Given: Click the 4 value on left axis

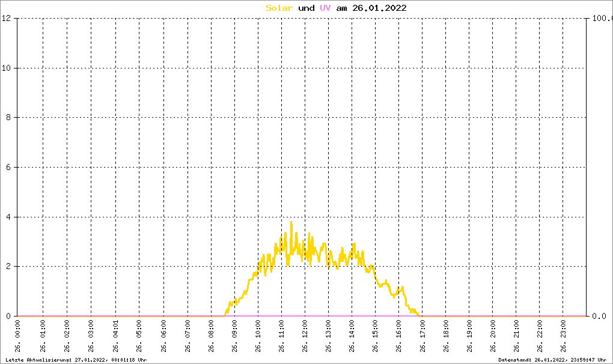Looking at the screenshot, I should click(x=8, y=217).
